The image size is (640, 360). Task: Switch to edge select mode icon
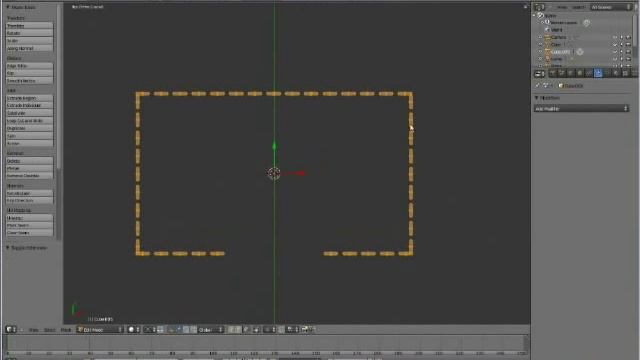click(x=238, y=329)
